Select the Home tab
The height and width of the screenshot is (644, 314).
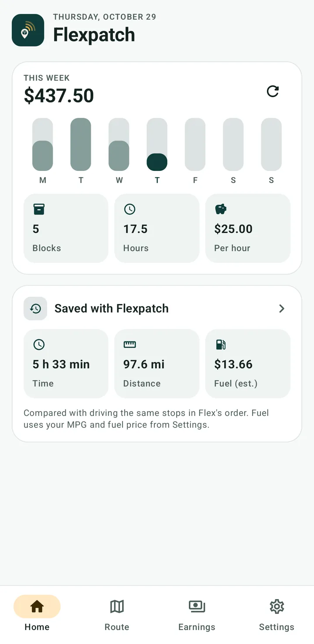pyautogui.click(x=37, y=614)
